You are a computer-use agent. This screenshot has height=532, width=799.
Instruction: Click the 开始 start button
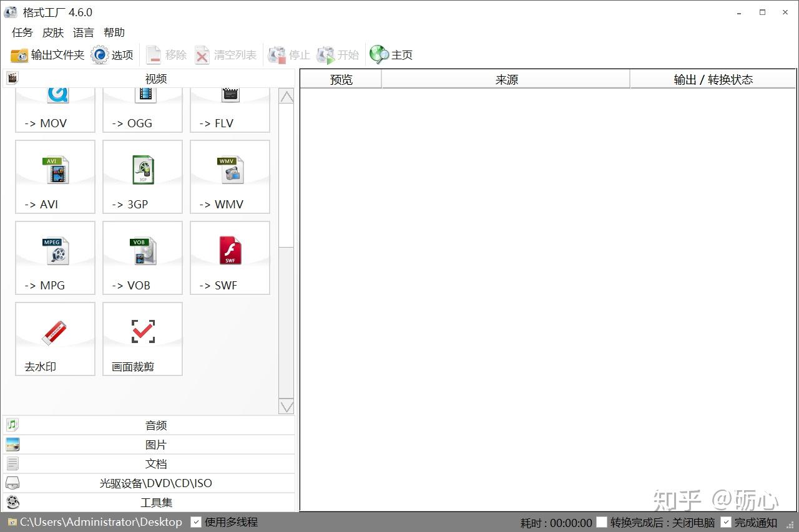coord(338,55)
